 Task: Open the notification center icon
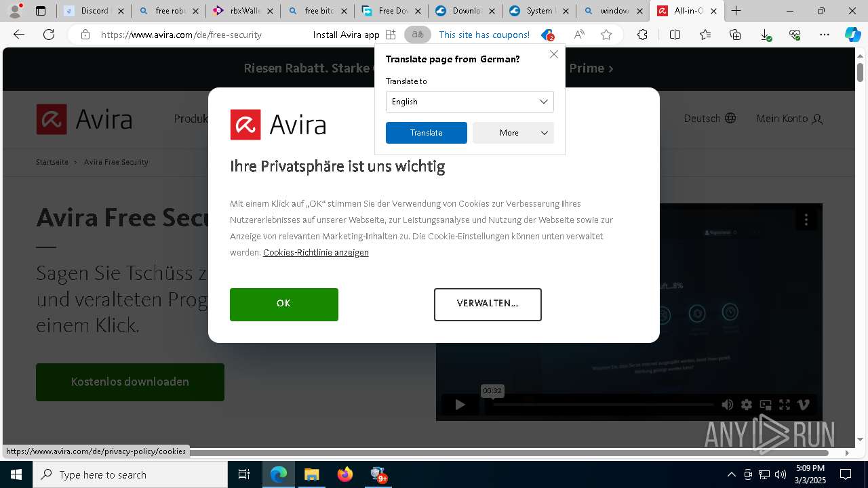pos(846,474)
